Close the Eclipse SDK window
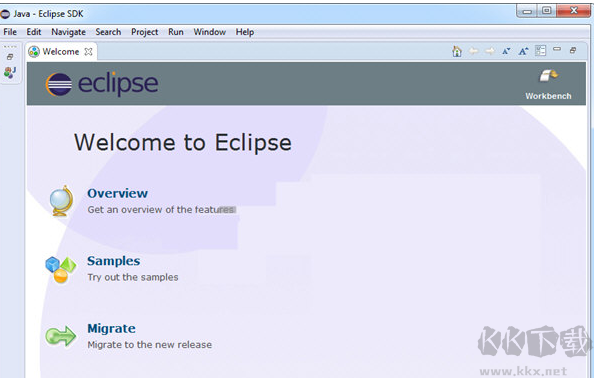594x378 pixels. (x=574, y=11)
